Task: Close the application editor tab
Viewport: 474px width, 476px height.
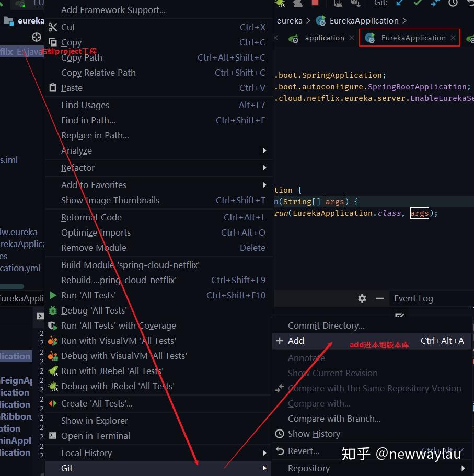Action: pyautogui.click(x=352, y=38)
